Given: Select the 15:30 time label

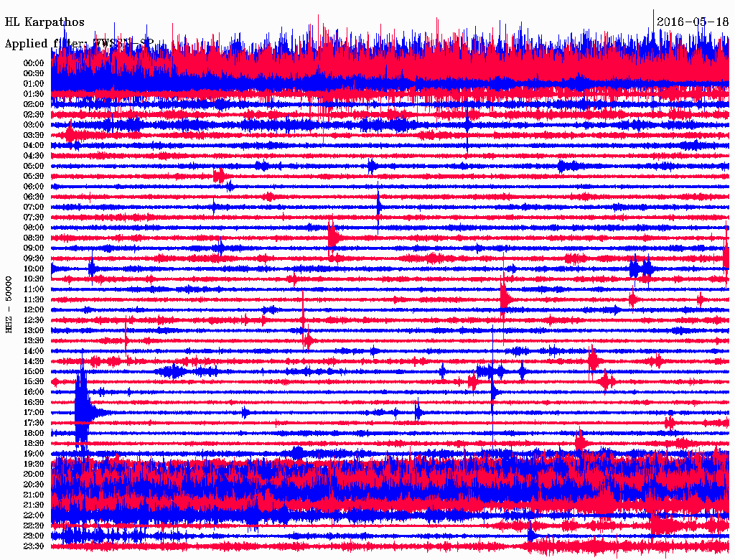Looking at the screenshot, I should [33, 382].
